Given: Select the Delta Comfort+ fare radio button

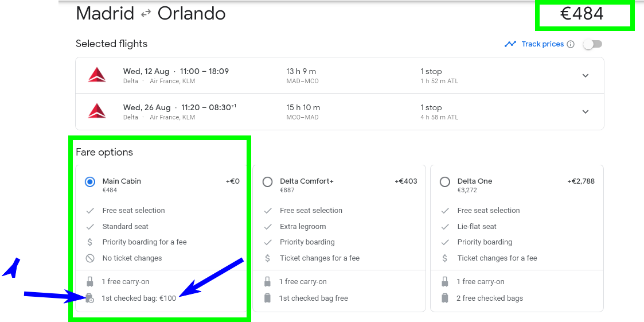Looking at the screenshot, I should point(267,182).
